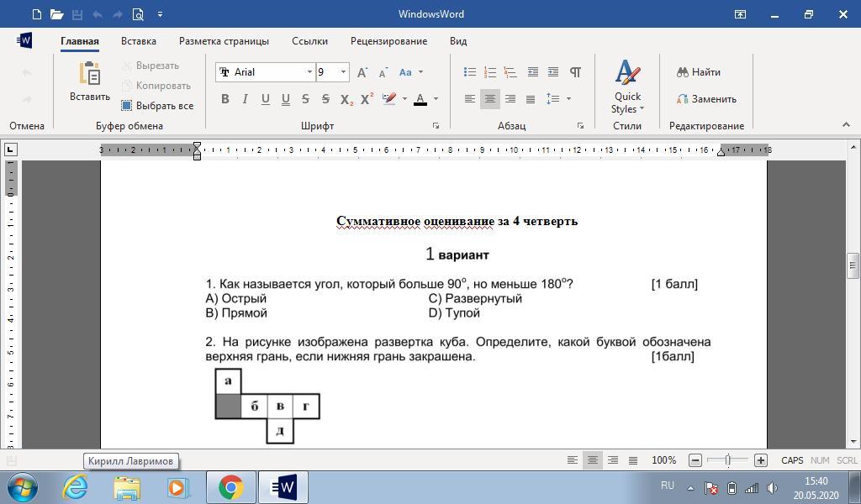Toggle subscript X2 formatting

(x=346, y=99)
